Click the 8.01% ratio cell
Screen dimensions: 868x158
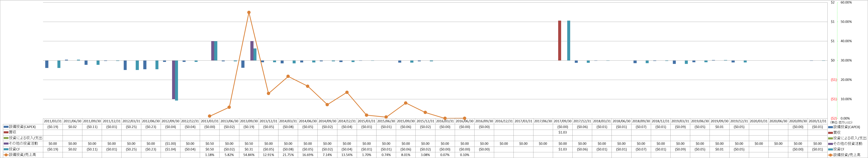tap(406, 155)
